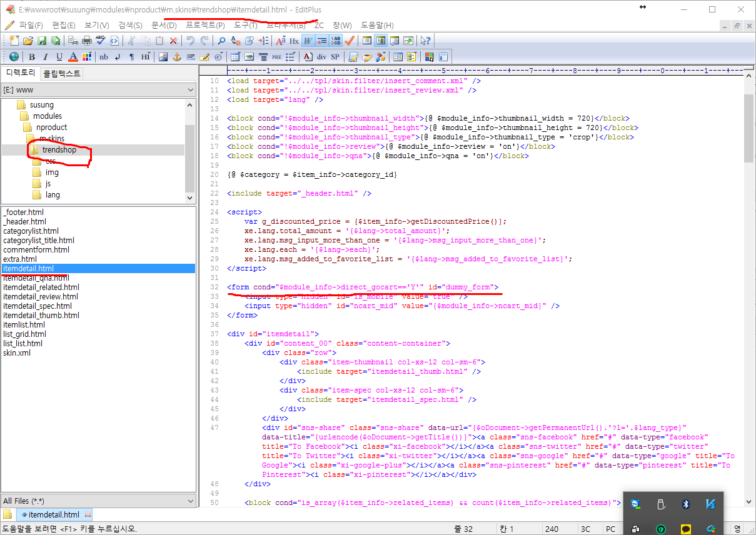Open itemdetail_spec.html from file list
Viewport: 756px width, 535px height.
pyautogui.click(x=38, y=306)
